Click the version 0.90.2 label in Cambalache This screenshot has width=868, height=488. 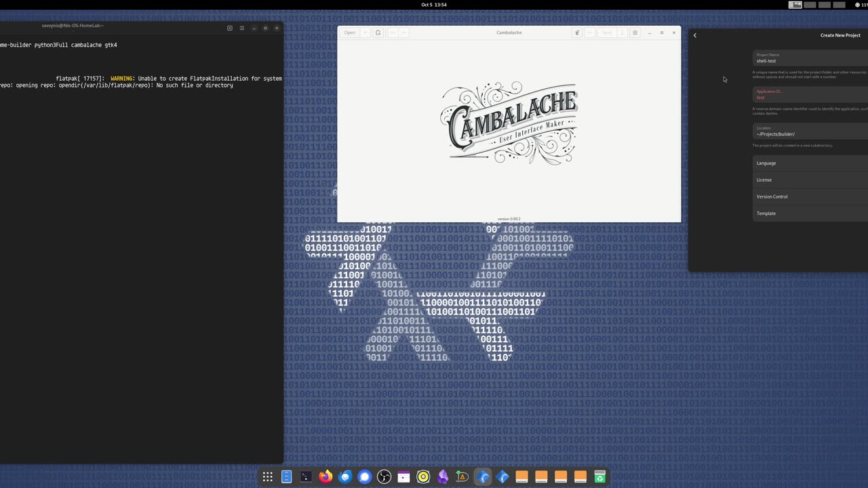point(509,219)
